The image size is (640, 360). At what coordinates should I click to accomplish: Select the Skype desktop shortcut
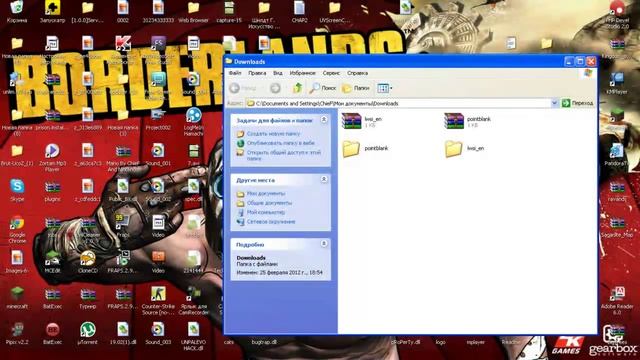click(x=17, y=190)
